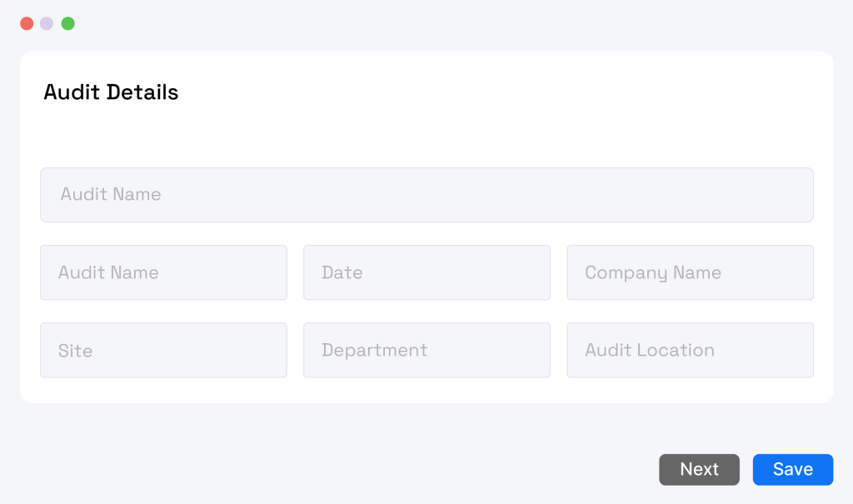Click the red close window button
This screenshot has width=853, height=504.
(x=27, y=23)
